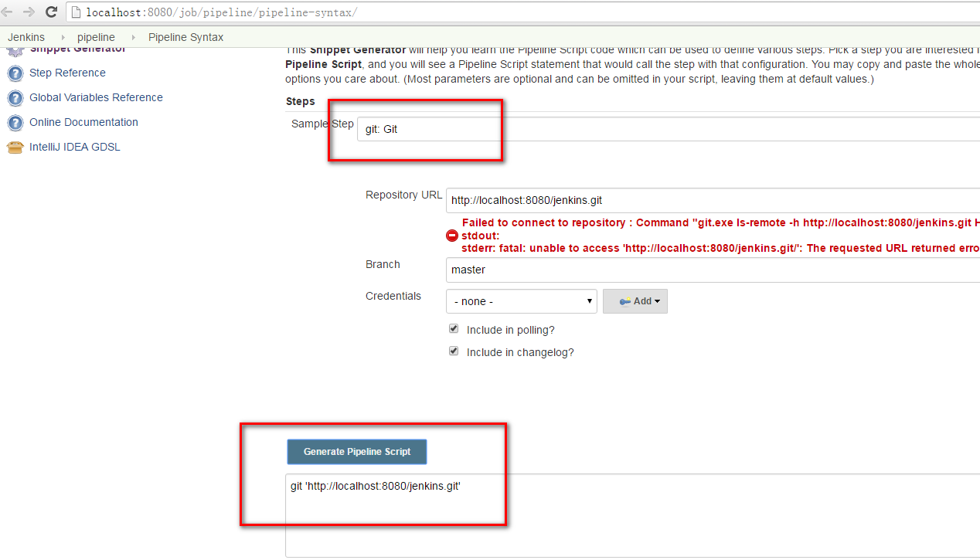This screenshot has height=560, width=980.
Task: Click the Branch label
Action: 383,264
